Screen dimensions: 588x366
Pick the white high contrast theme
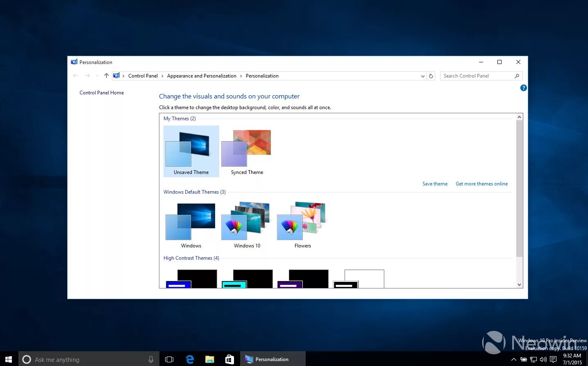(358, 279)
